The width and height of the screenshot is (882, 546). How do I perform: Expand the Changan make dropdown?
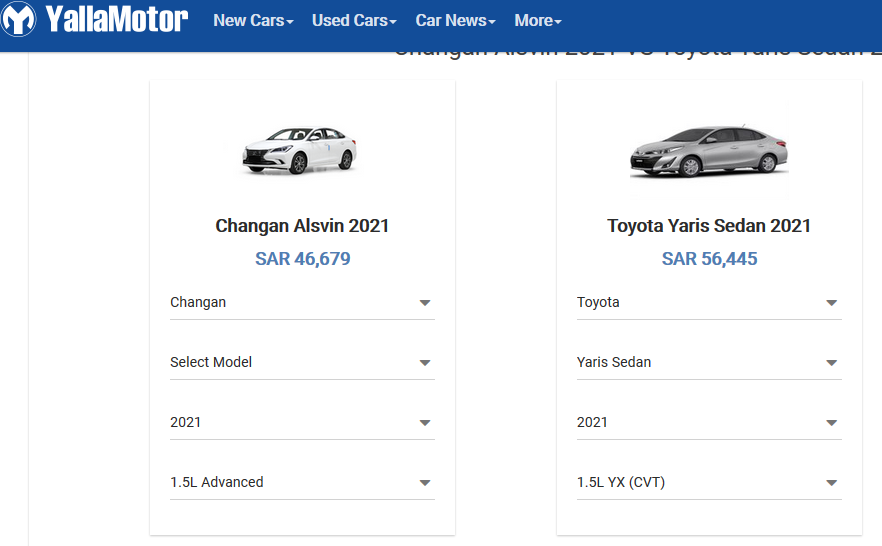[x=302, y=303]
